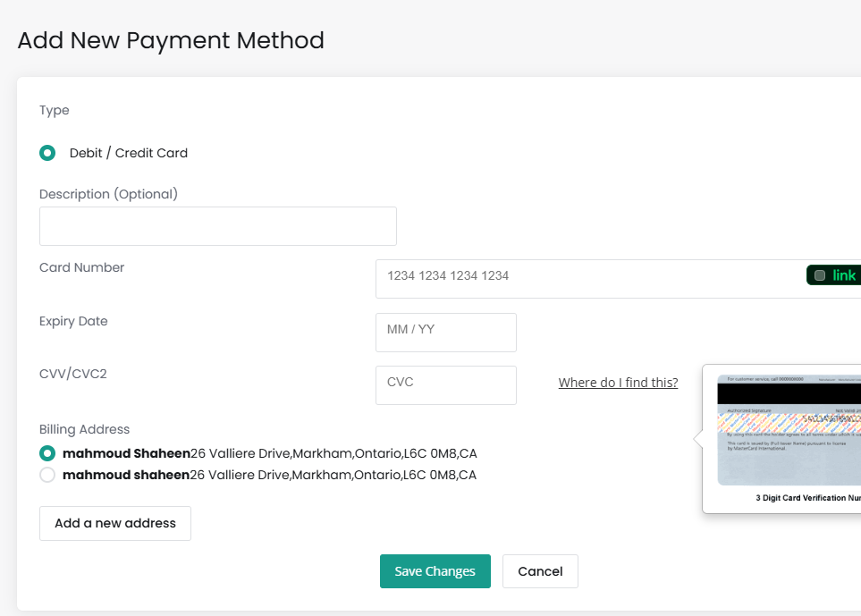The height and width of the screenshot is (616, 861).
Task: Click the 'Billing Address' section label
Action: coord(85,429)
